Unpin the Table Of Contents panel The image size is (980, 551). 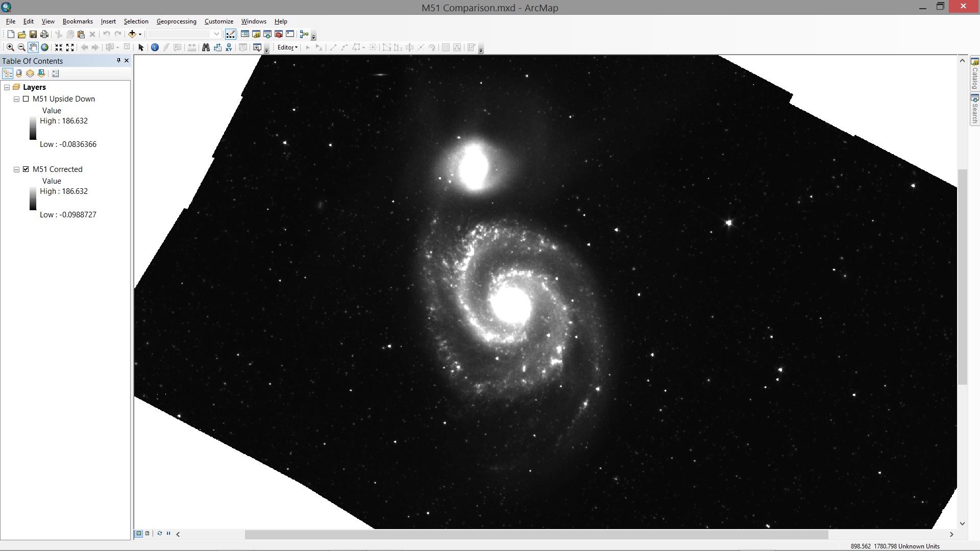(x=117, y=60)
